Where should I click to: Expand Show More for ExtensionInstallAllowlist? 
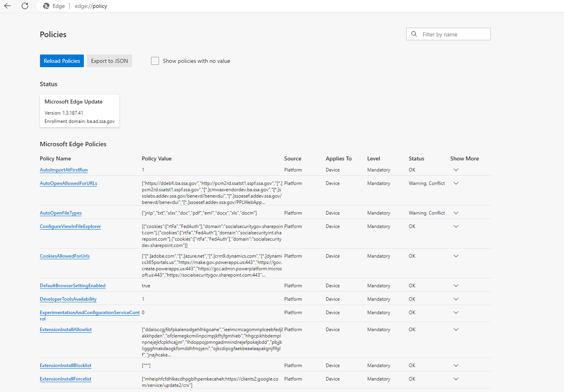tap(456, 329)
